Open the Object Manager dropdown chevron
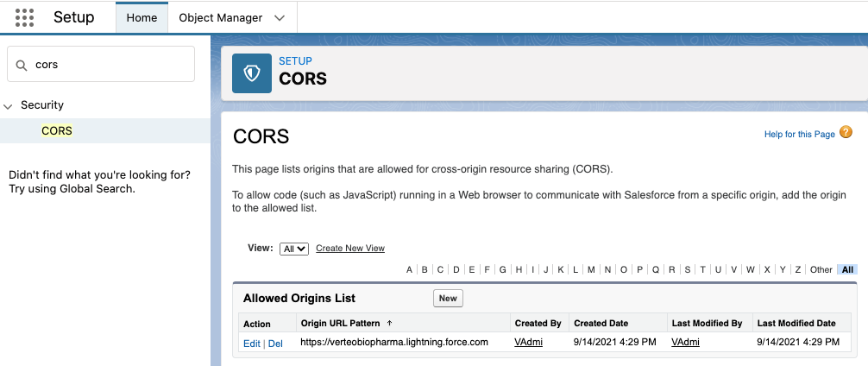 coord(278,17)
